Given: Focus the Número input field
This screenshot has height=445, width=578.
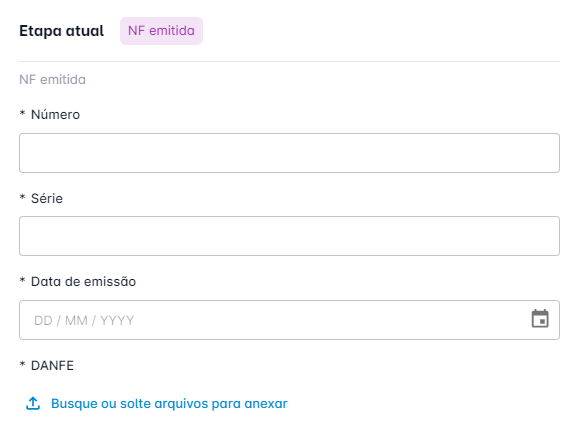Looking at the screenshot, I should click(x=289, y=153).
